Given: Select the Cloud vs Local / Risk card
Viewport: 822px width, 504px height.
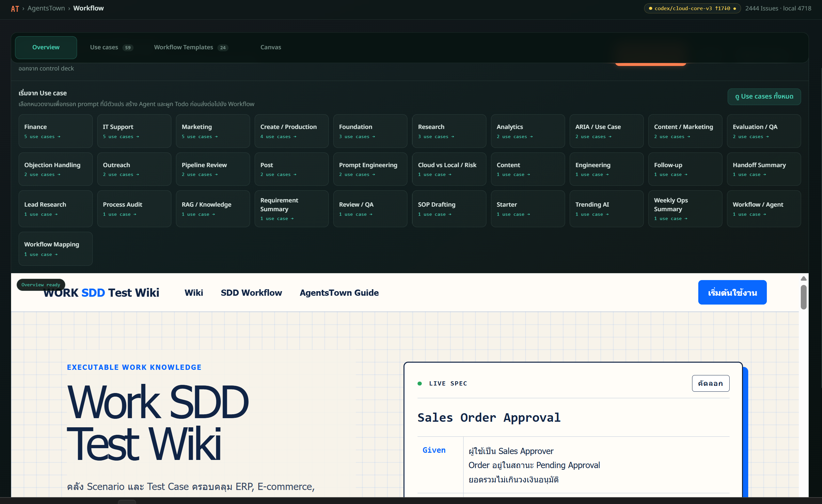Looking at the screenshot, I should coord(449,169).
